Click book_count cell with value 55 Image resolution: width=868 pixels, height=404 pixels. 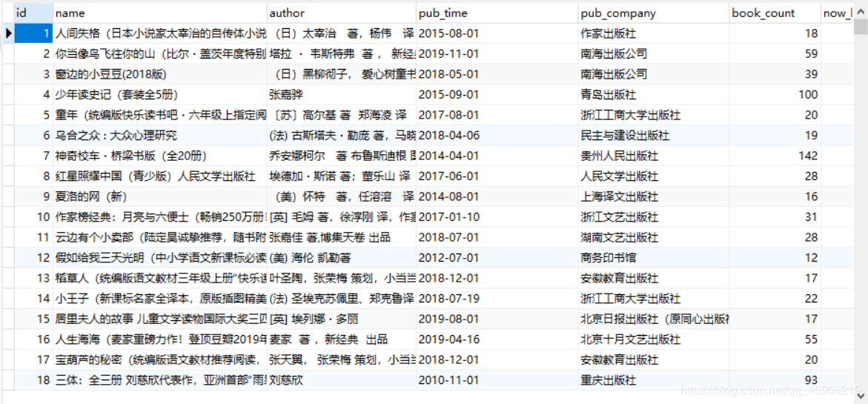(775, 340)
